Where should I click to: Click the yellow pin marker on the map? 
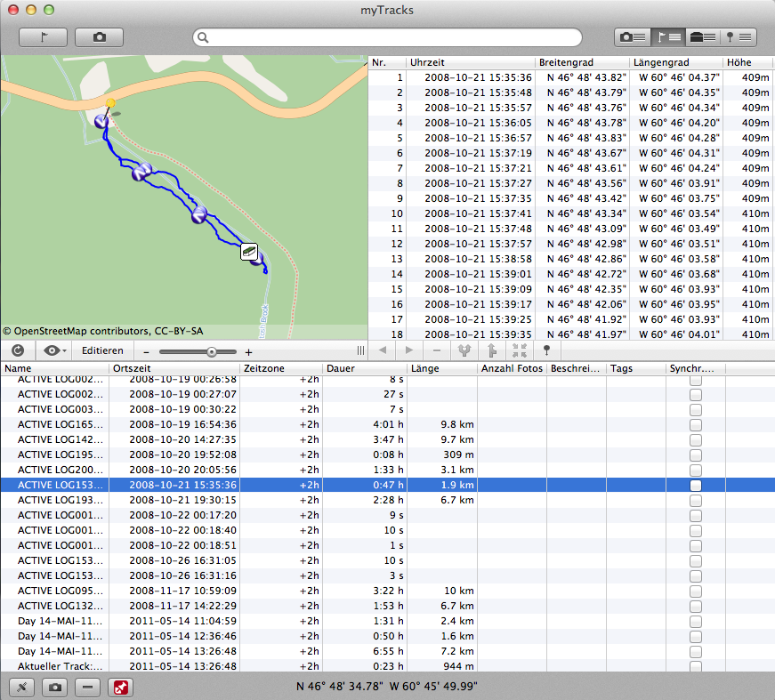pos(110,103)
